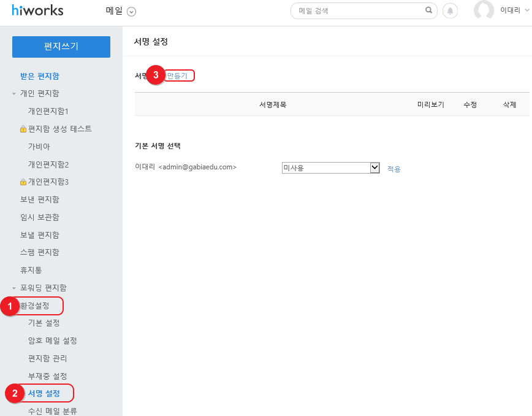Click the hiworks logo
The image size is (532, 416).
pos(37,10)
